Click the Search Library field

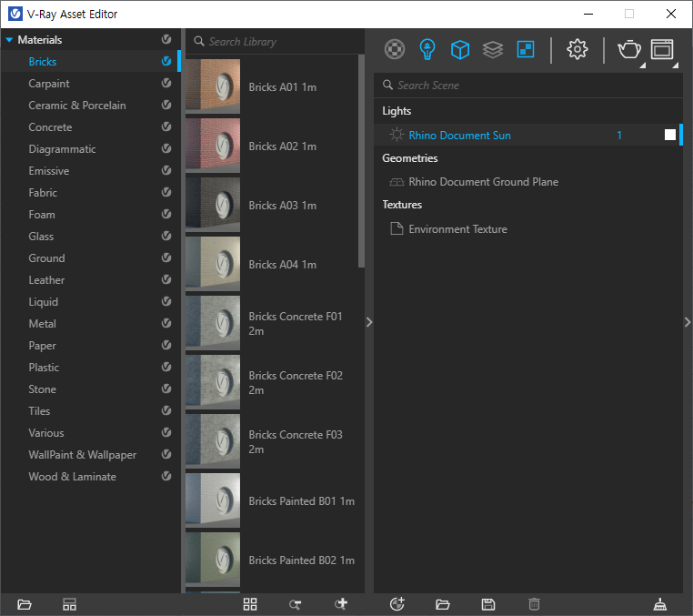click(275, 42)
